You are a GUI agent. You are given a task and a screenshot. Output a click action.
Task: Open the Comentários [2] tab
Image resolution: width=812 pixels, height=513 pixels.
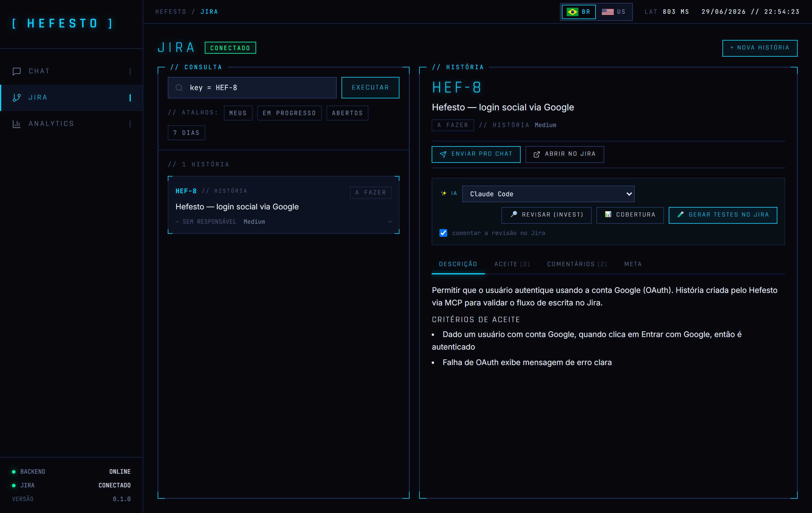[577, 264]
